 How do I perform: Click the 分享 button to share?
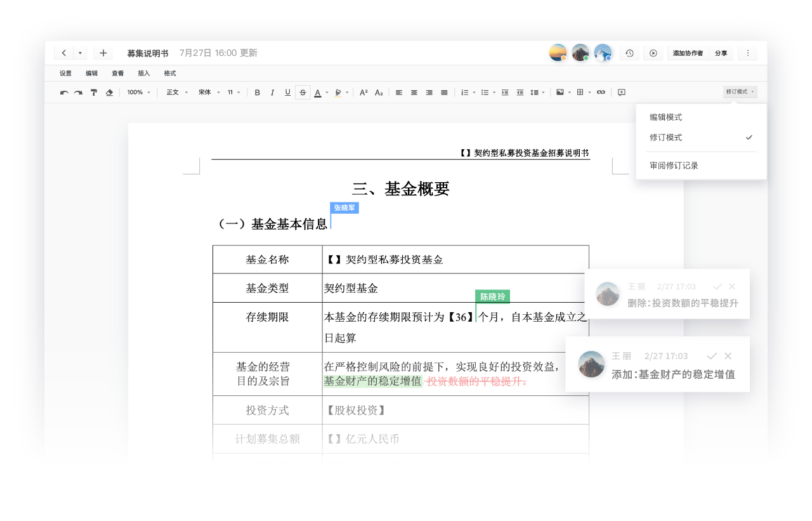click(x=721, y=53)
